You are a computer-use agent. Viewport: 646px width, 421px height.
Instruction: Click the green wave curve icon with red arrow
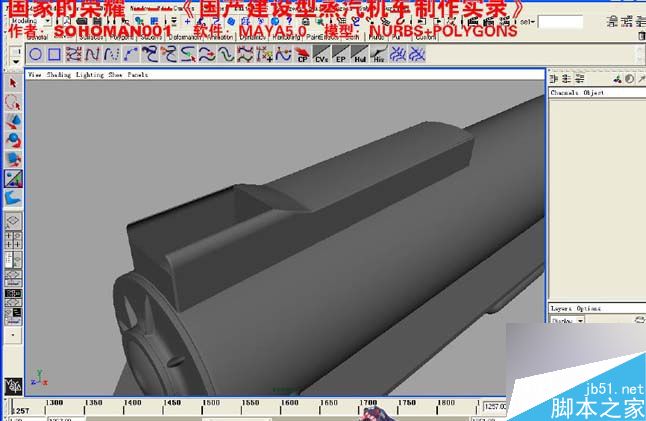pyautogui.click(x=207, y=54)
